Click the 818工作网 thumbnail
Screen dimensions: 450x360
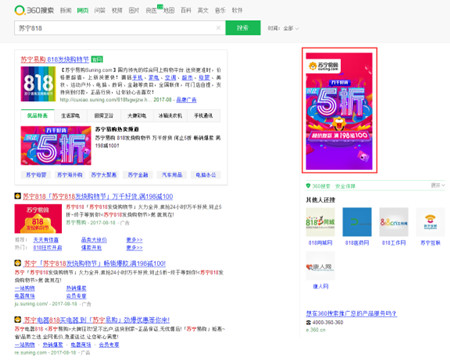pos(394,222)
